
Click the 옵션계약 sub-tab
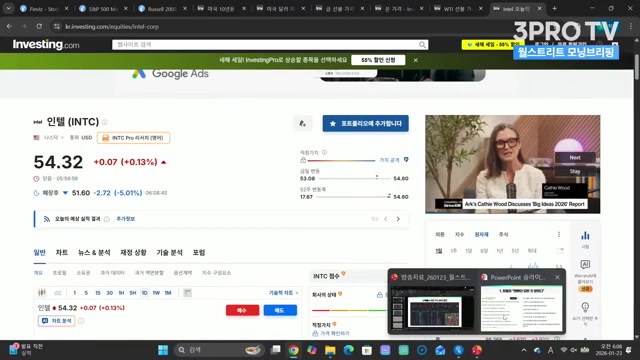(183, 273)
